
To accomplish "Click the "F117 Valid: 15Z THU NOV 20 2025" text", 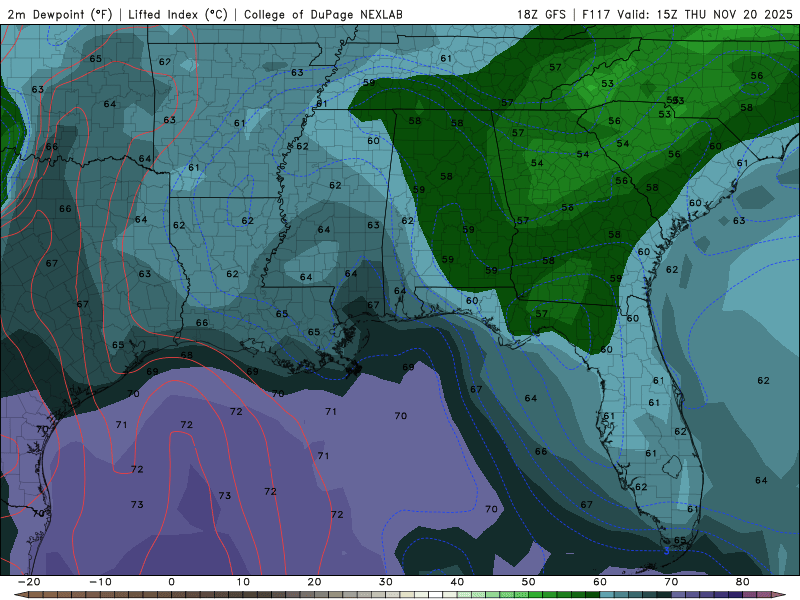I will (x=687, y=15).
